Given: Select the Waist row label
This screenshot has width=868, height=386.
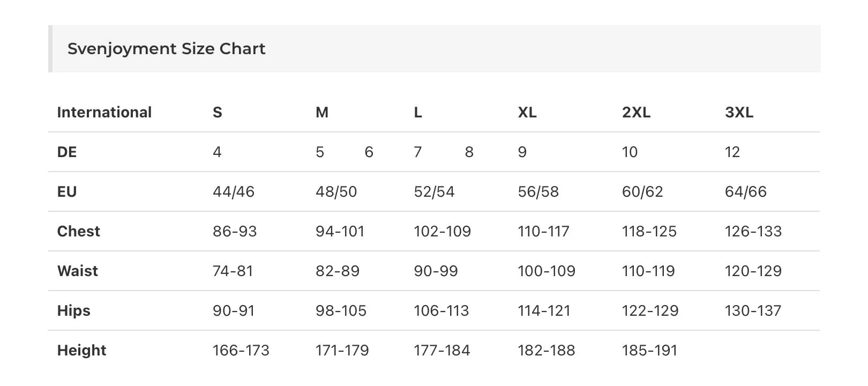Looking at the screenshot, I should click(78, 271).
